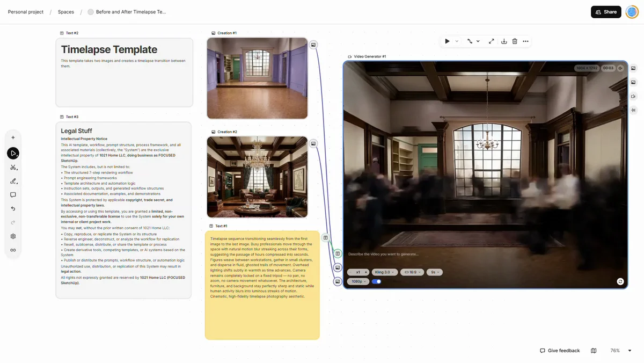Open the 16:9 aspect ratio dropdown
Viewport: 644px width, 363px height.
tap(412, 272)
